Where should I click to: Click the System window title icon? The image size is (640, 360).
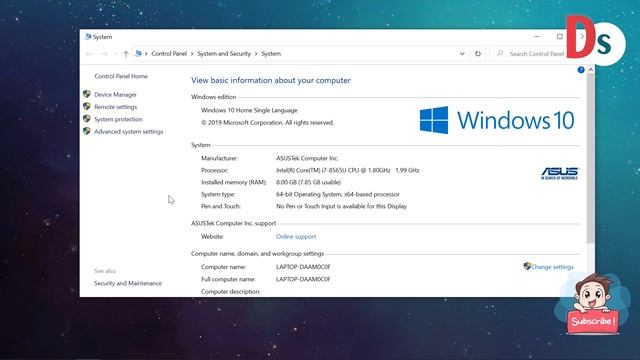(x=87, y=37)
